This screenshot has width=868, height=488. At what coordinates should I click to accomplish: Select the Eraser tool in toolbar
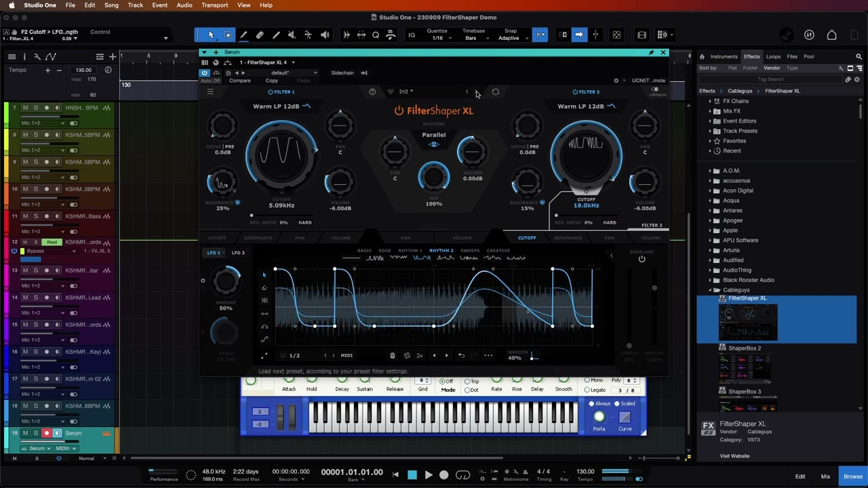coord(260,35)
